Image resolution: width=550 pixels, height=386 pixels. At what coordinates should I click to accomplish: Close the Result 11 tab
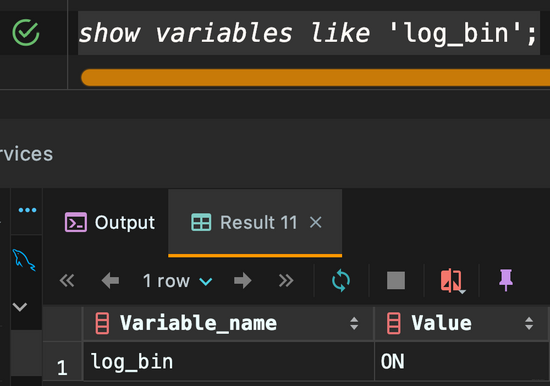[316, 222]
